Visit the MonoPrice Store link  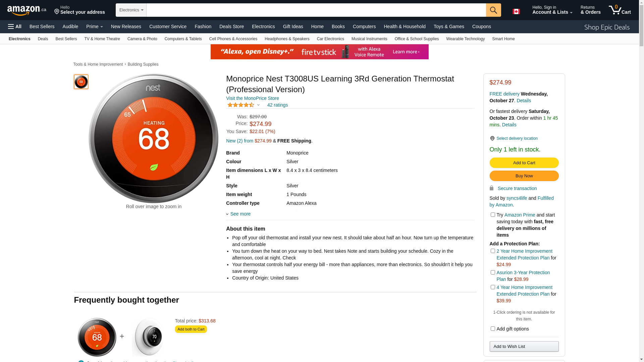[252, 98]
